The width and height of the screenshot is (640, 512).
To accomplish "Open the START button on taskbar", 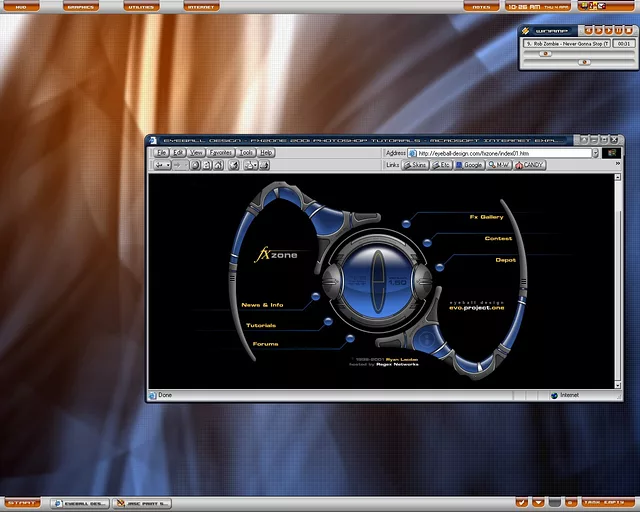I will tap(22, 503).
